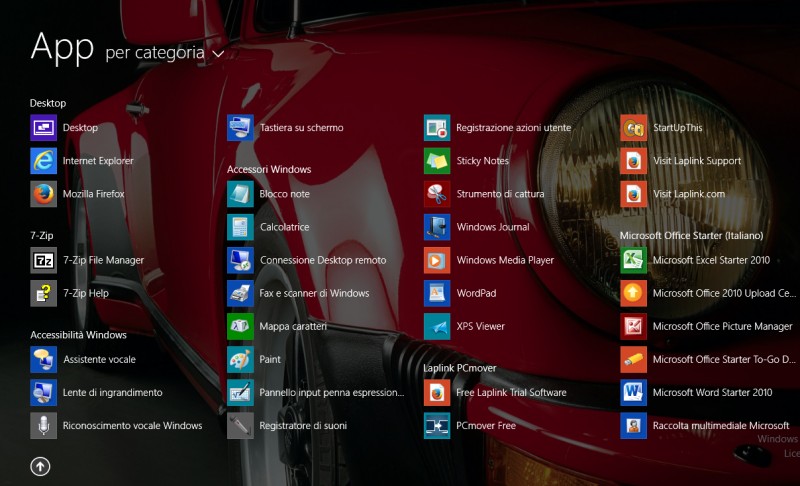The width and height of the screenshot is (800, 486).
Task: Click the '7-Zip' category header
Action: click(42, 236)
